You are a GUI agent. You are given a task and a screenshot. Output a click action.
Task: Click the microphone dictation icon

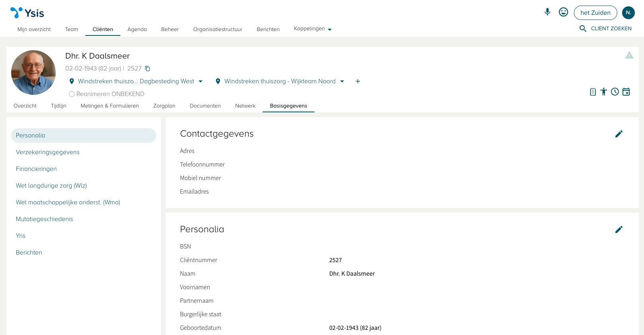tap(547, 12)
